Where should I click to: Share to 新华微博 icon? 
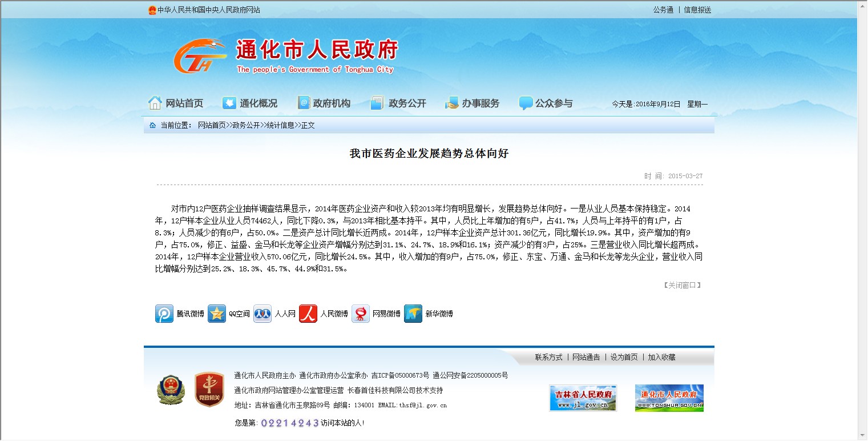[x=413, y=314]
